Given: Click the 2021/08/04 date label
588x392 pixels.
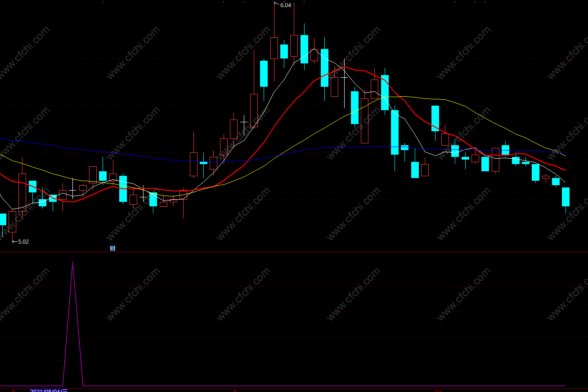Looking at the screenshot, I should coord(49,391).
